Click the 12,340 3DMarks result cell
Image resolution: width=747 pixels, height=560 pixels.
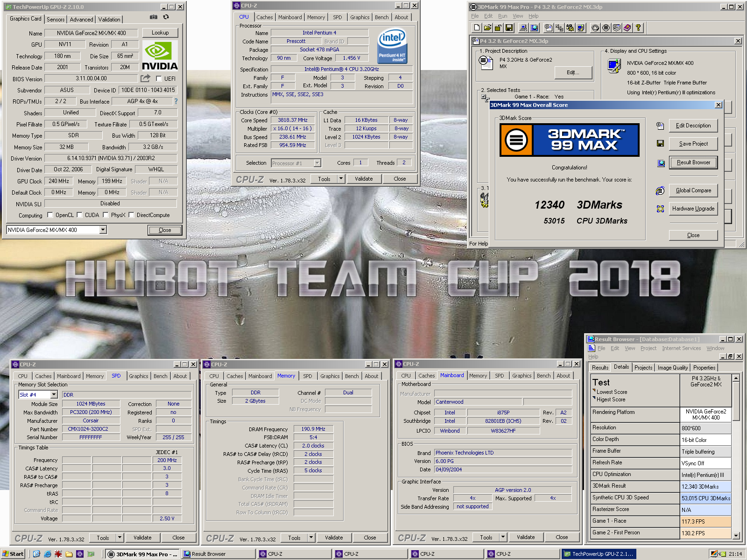(x=705, y=486)
